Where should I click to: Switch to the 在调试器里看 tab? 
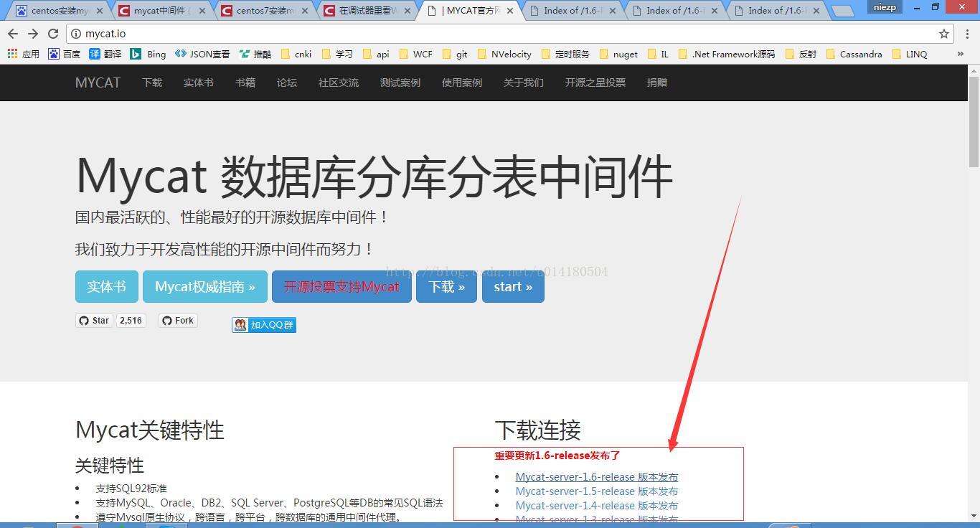[367, 11]
